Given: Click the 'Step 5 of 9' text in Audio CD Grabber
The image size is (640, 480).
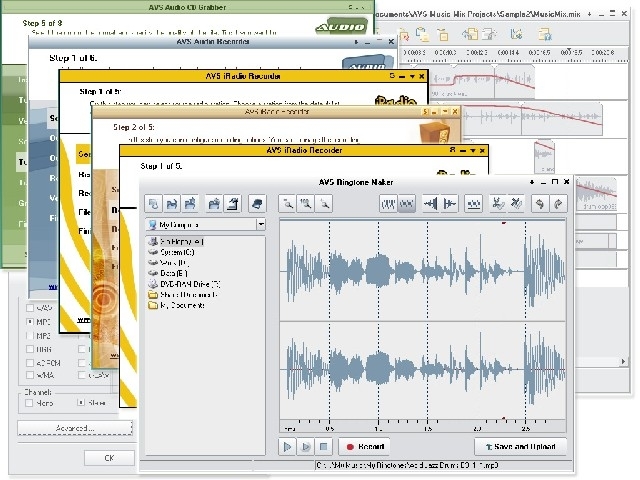Looking at the screenshot, I should [x=42, y=23].
